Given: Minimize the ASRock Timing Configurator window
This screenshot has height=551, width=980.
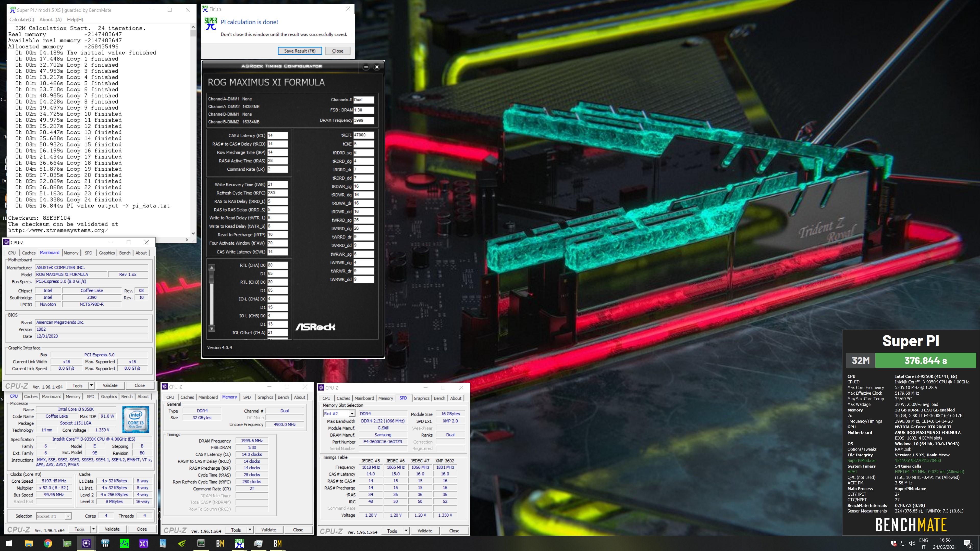Looking at the screenshot, I should (x=366, y=67).
